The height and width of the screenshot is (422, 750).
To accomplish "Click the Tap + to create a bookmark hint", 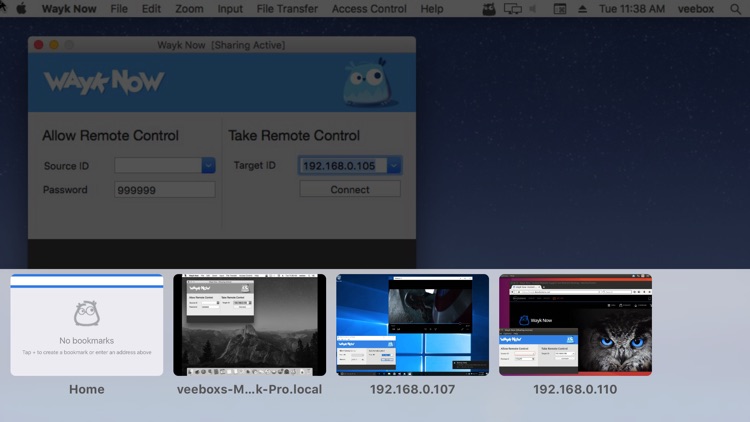I will pos(87,352).
